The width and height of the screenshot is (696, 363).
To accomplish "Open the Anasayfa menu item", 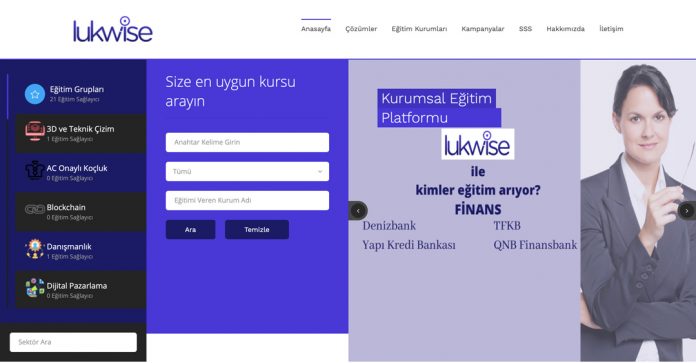I will [316, 29].
